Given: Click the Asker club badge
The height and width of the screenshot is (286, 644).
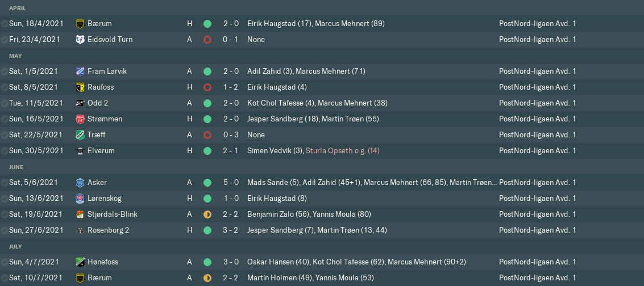Looking at the screenshot, I should pyautogui.click(x=80, y=183).
